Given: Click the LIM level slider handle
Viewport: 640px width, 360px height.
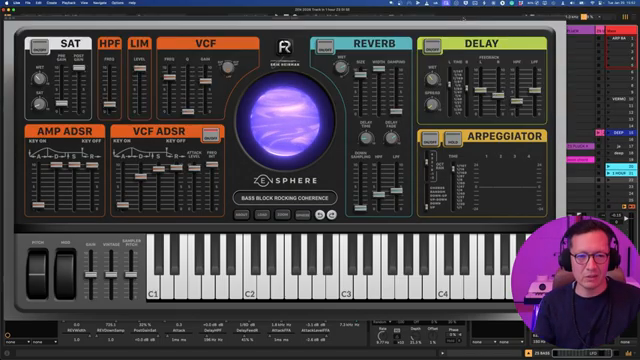Looking at the screenshot, I should coord(140,68).
